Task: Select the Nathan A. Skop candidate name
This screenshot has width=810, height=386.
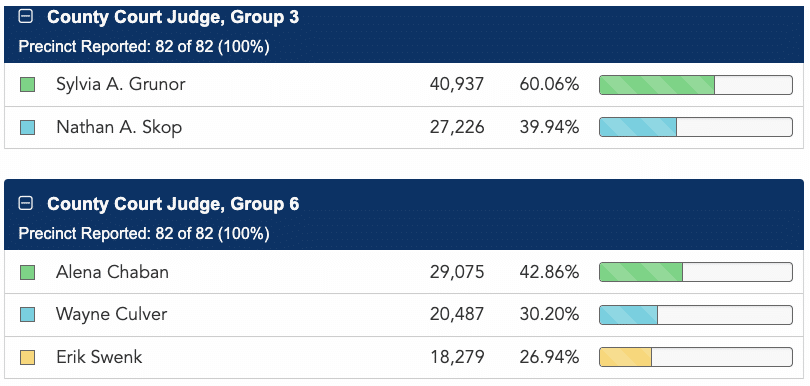Action: point(119,127)
